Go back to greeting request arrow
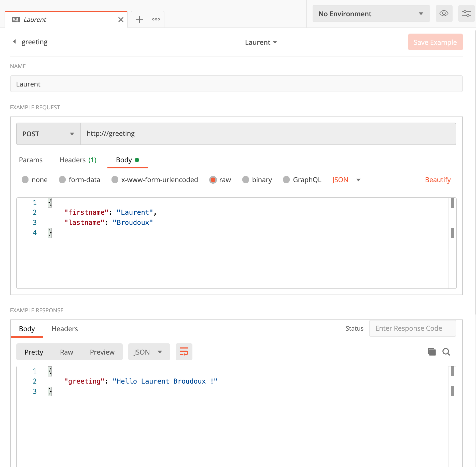Viewport: 476px width, 467px height. (15, 42)
